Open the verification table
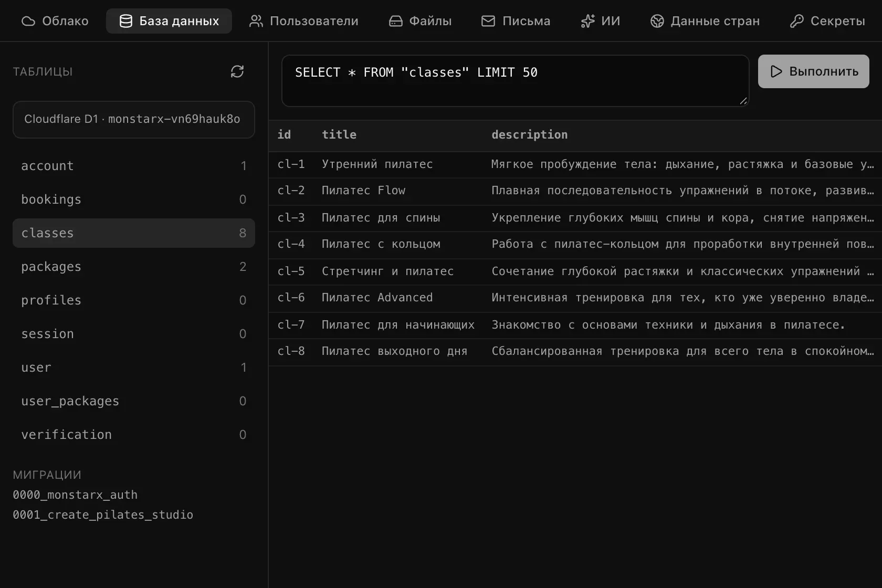 tap(134, 435)
